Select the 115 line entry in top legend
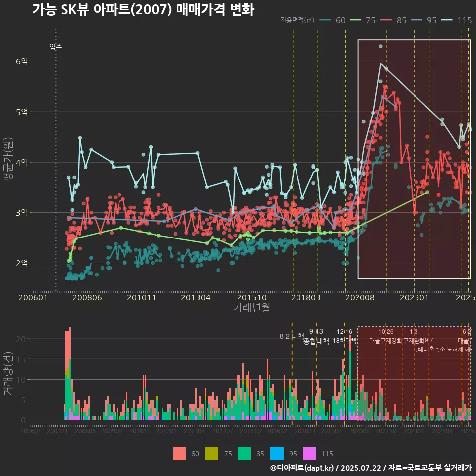Viewport: 476px width, 476px height. [x=456, y=20]
